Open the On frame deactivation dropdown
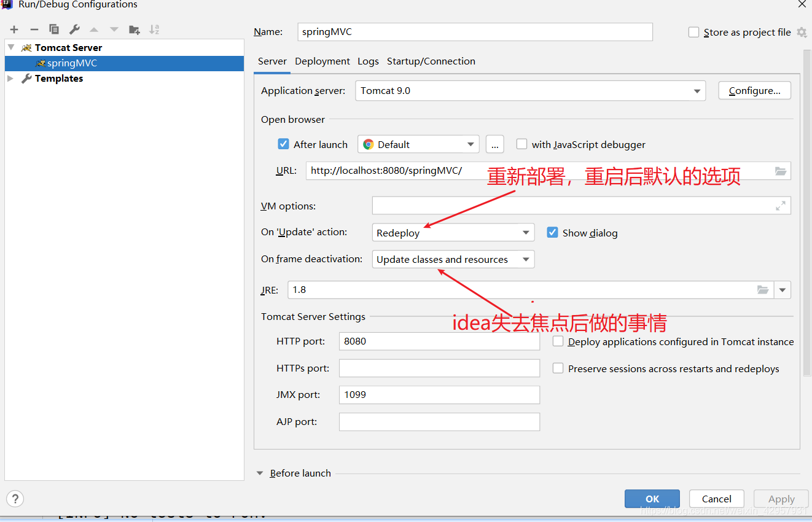 [453, 259]
